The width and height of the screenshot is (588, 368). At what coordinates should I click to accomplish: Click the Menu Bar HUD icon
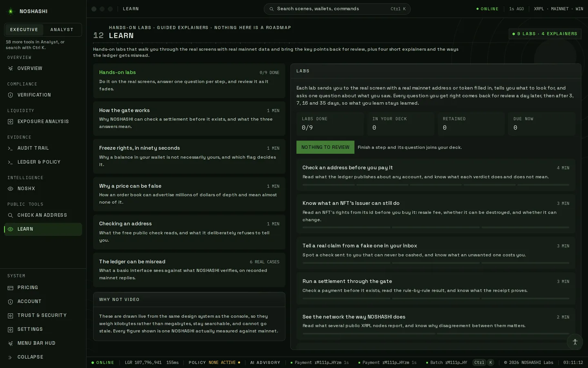coord(11,343)
